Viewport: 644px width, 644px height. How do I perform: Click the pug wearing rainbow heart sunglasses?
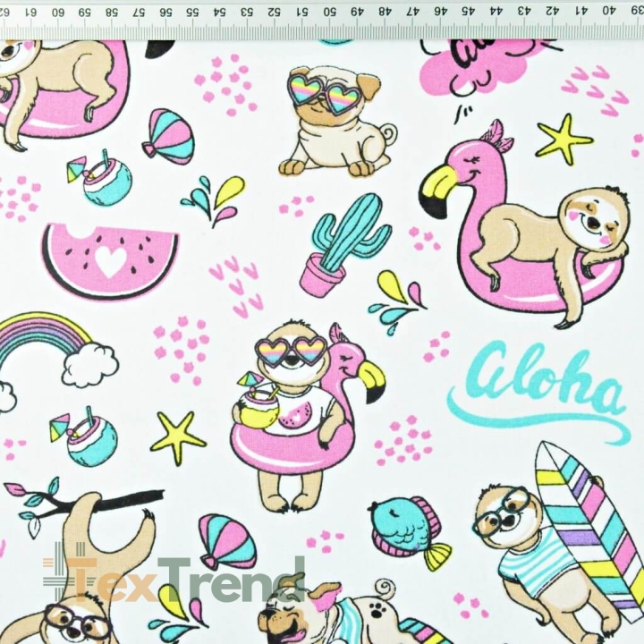click(x=337, y=120)
